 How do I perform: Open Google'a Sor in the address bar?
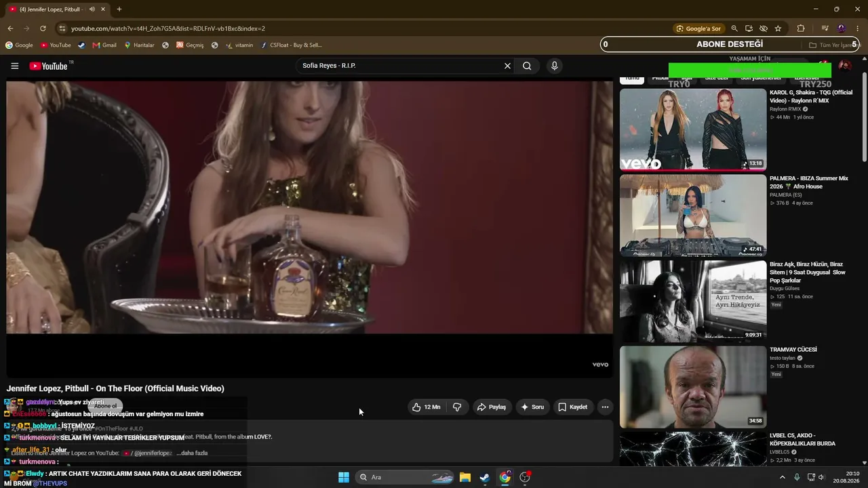point(698,28)
